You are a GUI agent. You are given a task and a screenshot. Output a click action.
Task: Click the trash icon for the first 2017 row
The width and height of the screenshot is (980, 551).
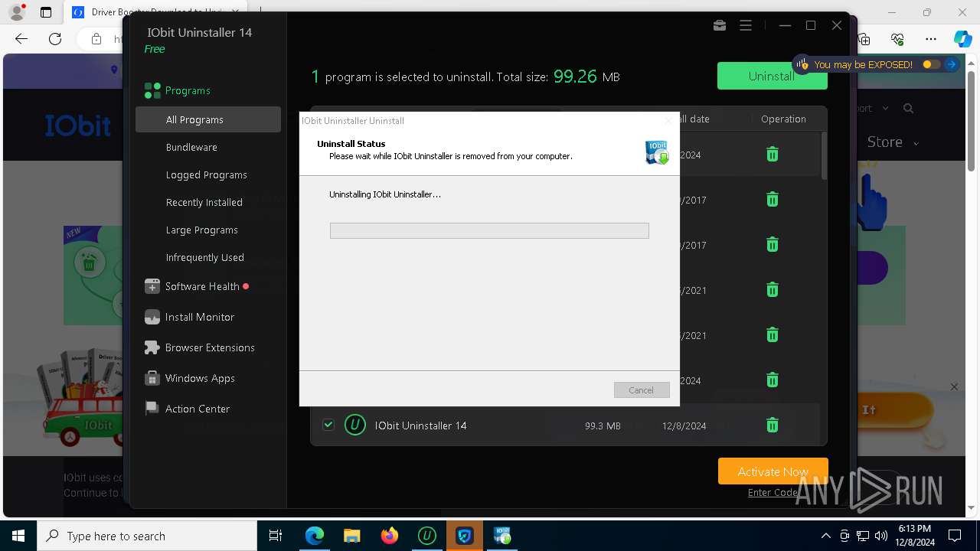pyautogui.click(x=773, y=200)
